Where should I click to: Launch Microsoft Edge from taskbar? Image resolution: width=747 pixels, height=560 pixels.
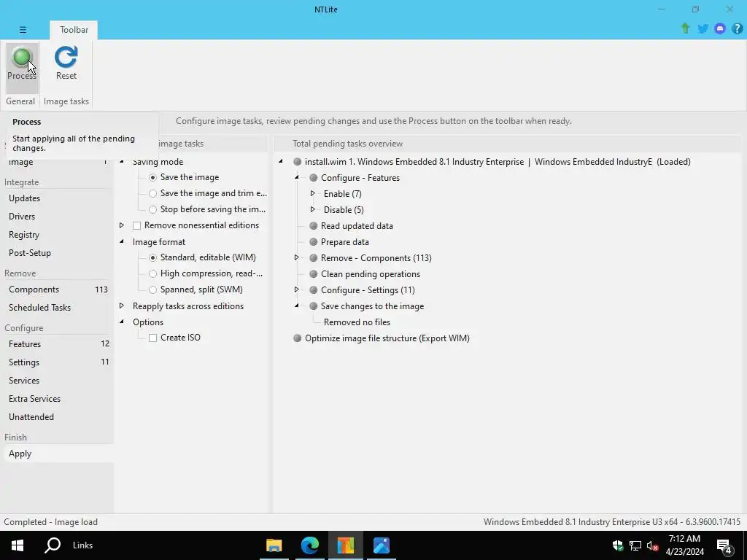pyautogui.click(x=309, y=545)
